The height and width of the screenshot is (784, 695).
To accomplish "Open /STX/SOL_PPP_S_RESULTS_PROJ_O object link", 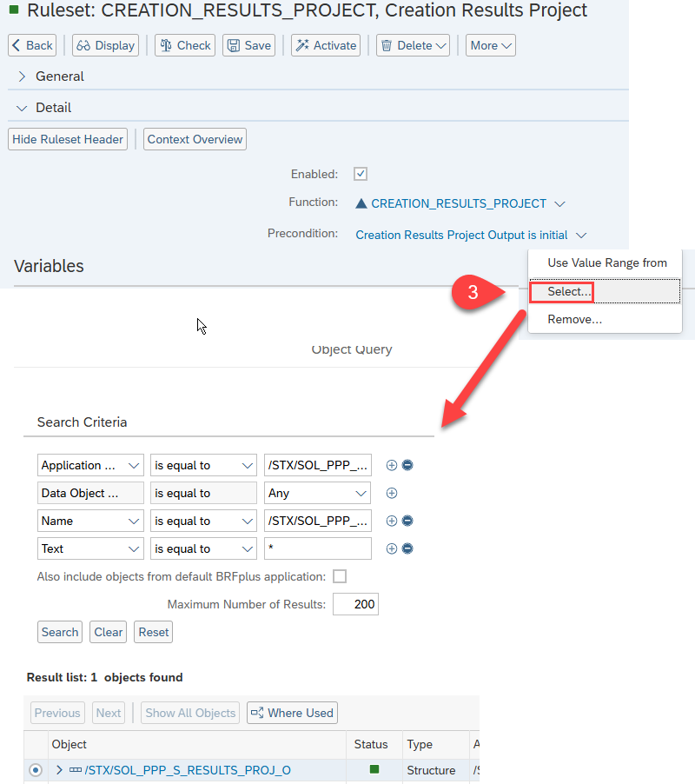I will [x=187, y=770].
